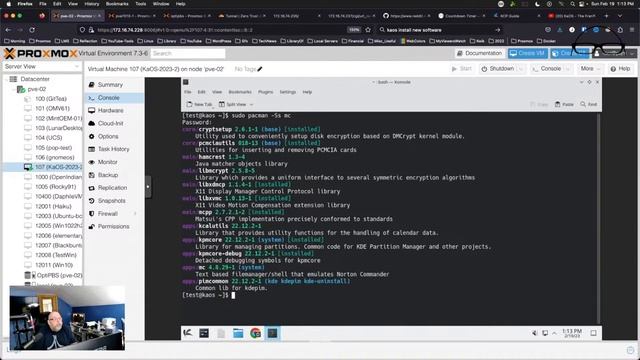
Task: Open the Firewall section
Action: click(x=108, y=213)
